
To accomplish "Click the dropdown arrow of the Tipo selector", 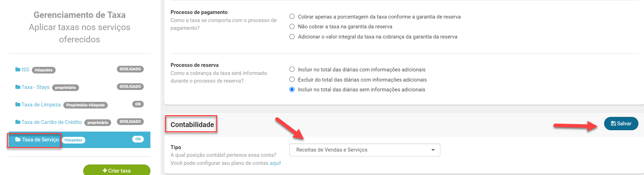I will click(x=433, y=150).
